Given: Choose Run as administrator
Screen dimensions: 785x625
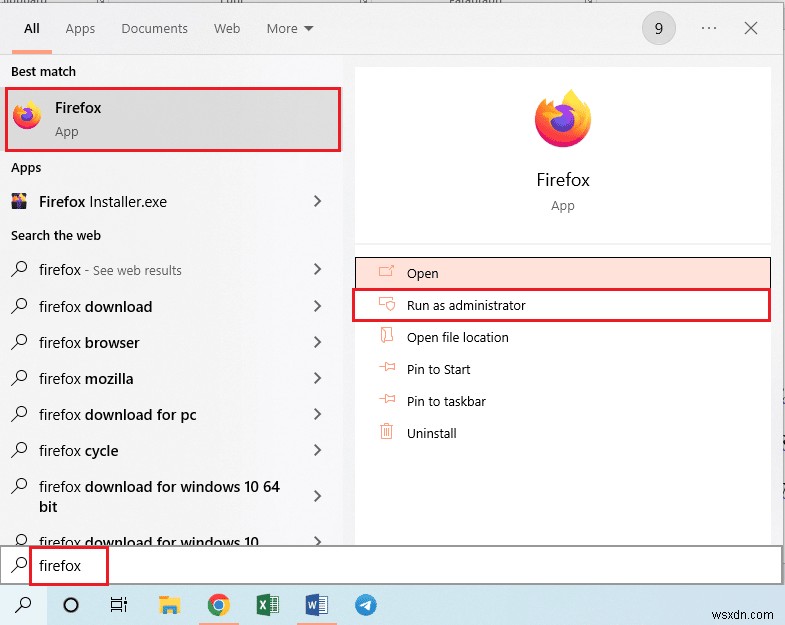Looking at the screenshot, I should (562, 305).
